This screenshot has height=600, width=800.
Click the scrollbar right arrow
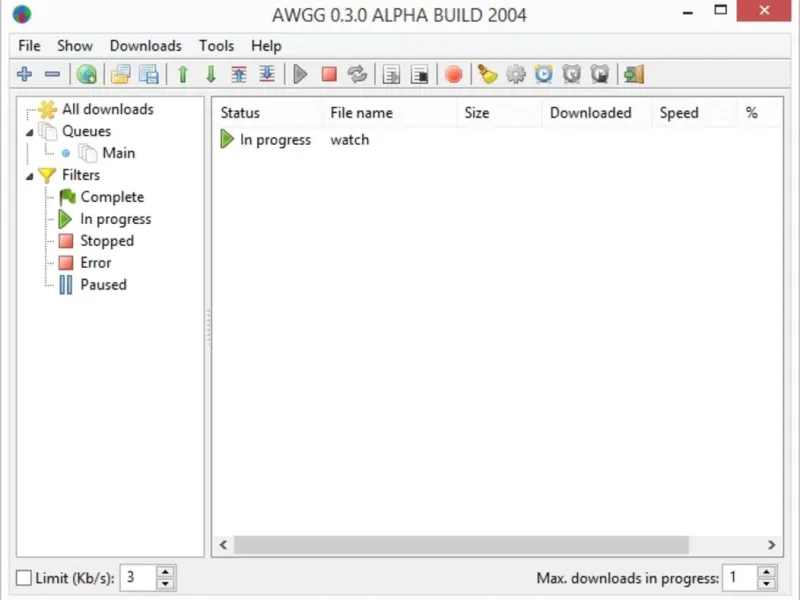(x=771, y=545)
